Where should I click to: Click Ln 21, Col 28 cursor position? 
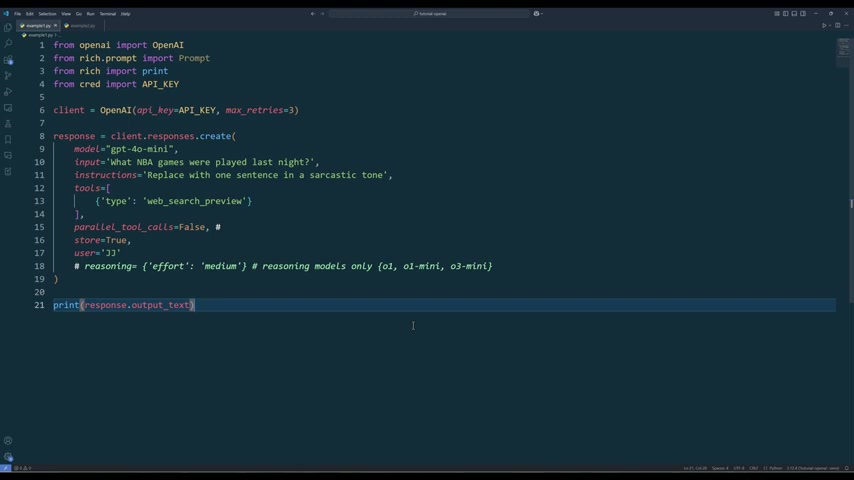[x=695, y=468]
